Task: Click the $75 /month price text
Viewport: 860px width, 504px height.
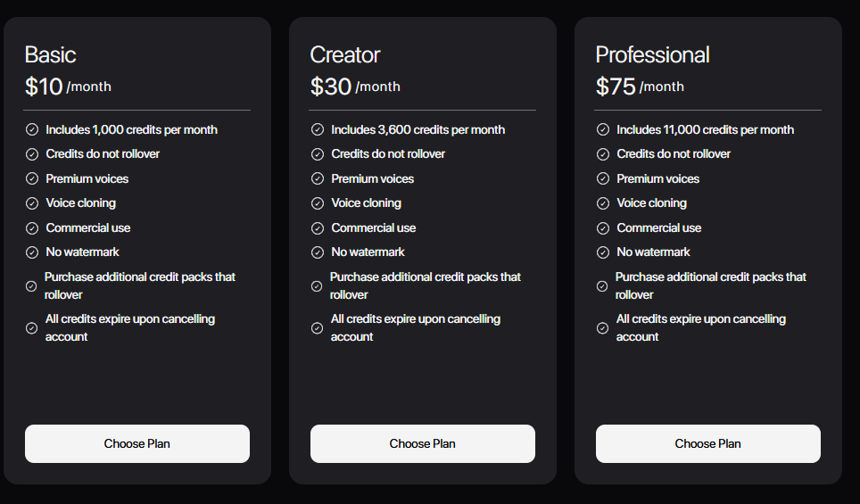Action: tap(640, 87)
